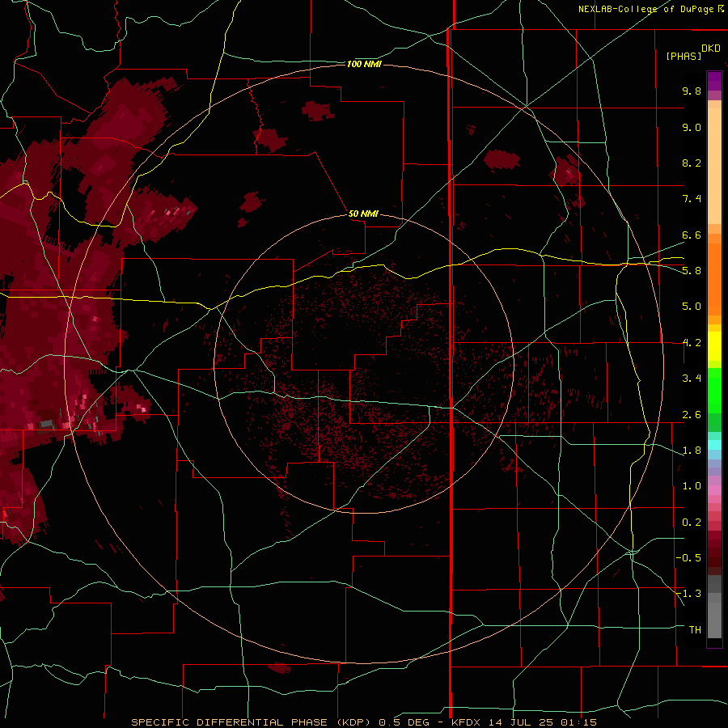Select the 9.8 value on the scale
The width and height of the screenshot is (728, 728).
pos(692,91)
